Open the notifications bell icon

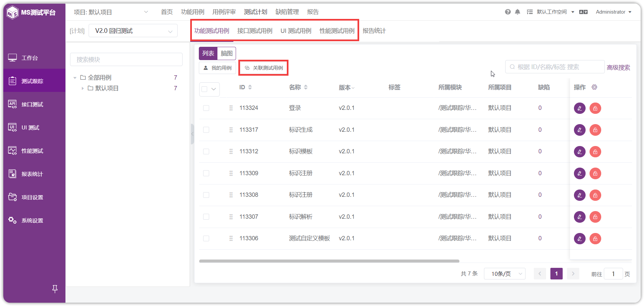[x=518, y=12]
